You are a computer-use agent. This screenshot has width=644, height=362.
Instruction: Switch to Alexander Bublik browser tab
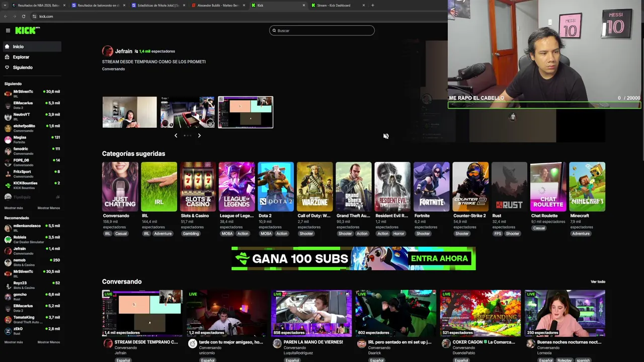pos(218,5)
